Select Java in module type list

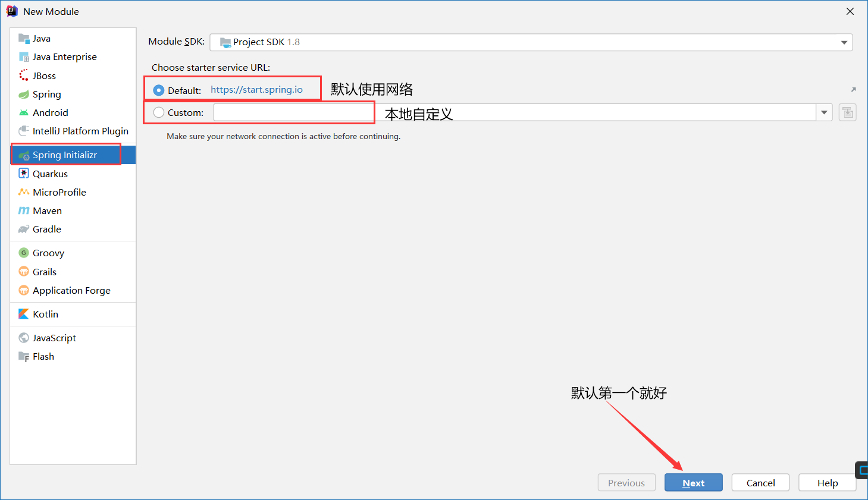pyautogui.click(x=73, y=39)
